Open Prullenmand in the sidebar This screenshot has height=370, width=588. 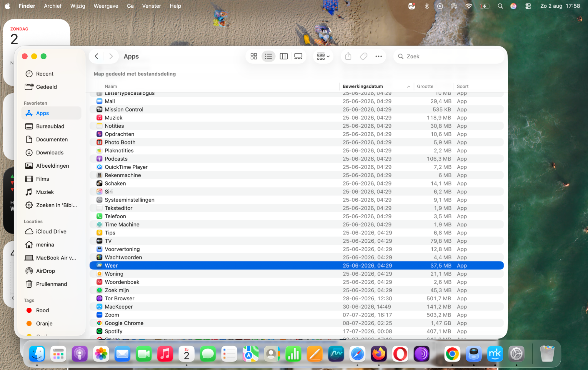click(51, 284)
